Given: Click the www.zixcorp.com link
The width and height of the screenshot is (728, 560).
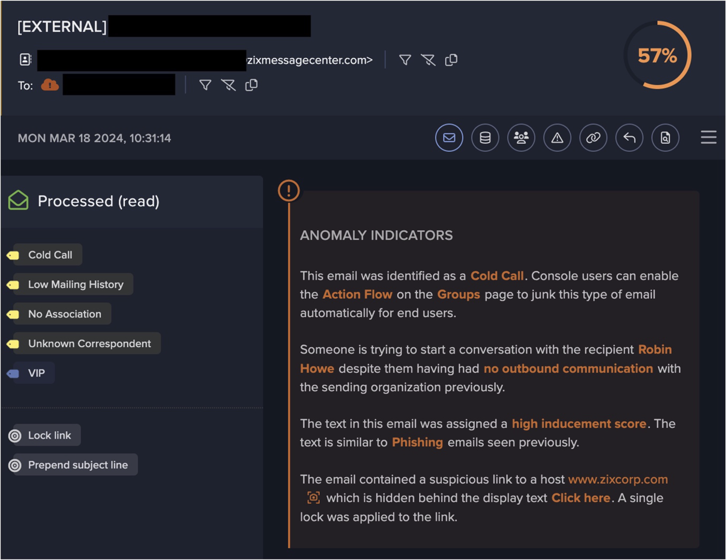Looking at the screenshot, I should (x=618, y=479).
